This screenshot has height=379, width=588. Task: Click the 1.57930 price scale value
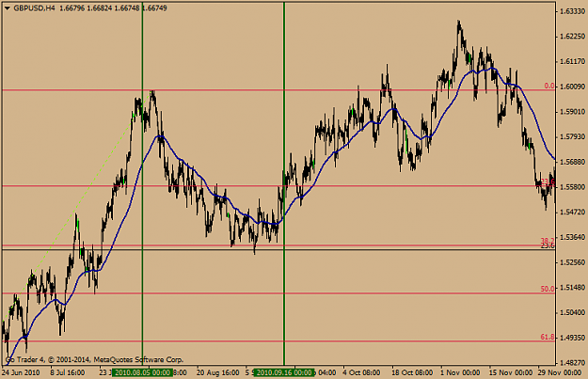pos(572,136)
